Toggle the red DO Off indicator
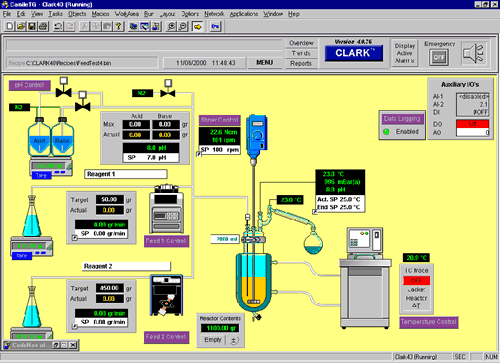The width and height of the screenshot is (500, 363). pos(472,124)
